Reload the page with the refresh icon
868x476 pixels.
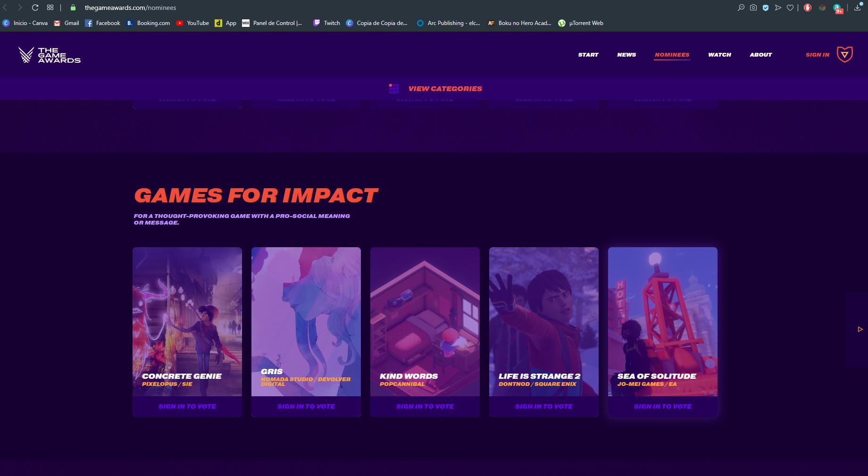pyautogui.click(x=35, y=8)
